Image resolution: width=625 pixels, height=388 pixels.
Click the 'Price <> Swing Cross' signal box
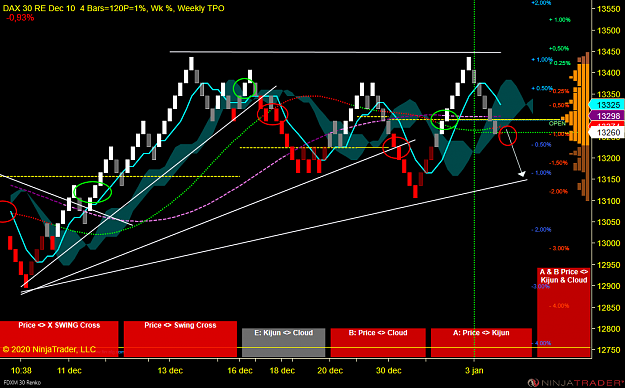tap(180, 339)
